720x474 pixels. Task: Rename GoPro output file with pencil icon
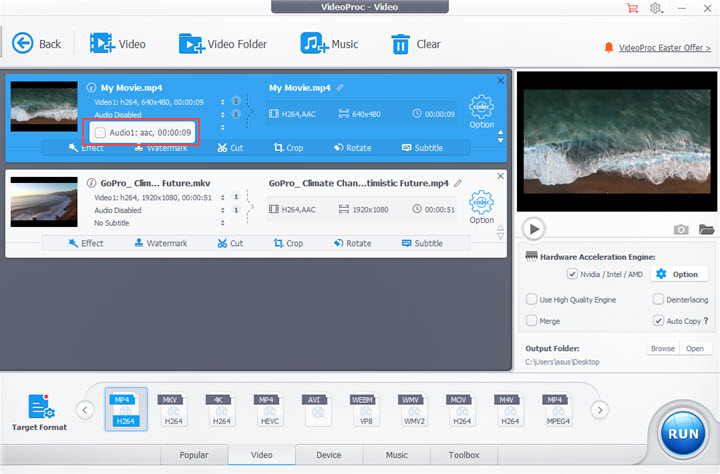458,183
